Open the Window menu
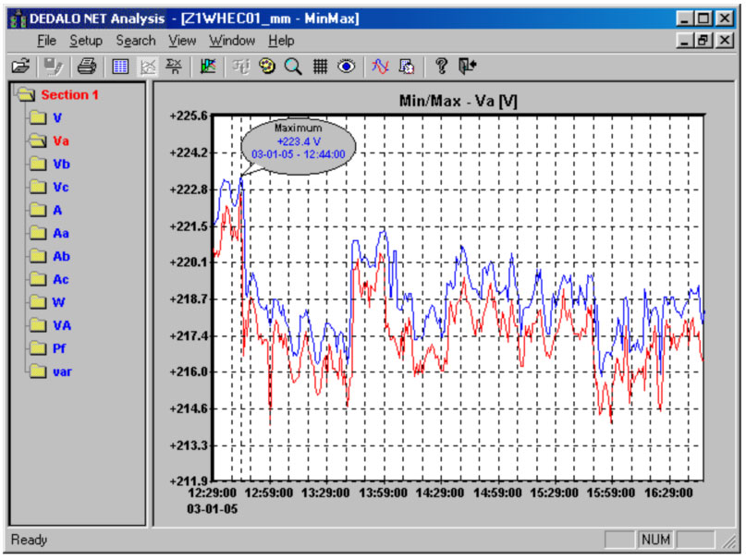Viewport: 746px width, 560px height. pos(231,41)
